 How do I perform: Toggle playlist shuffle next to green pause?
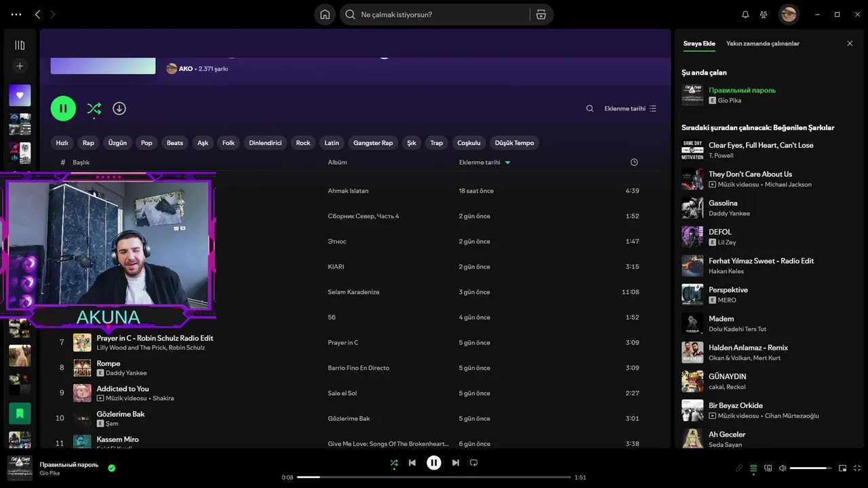tap(94, 108)
